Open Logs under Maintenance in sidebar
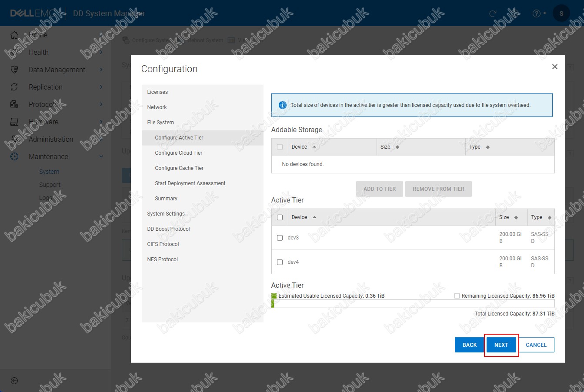 (x=45, y=198)
